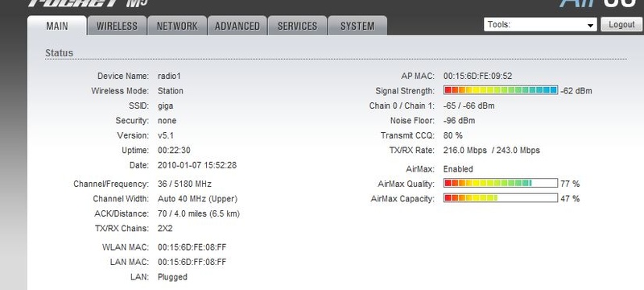
Task: Switch to the WIRELESS tab
Action: [117, 26]
